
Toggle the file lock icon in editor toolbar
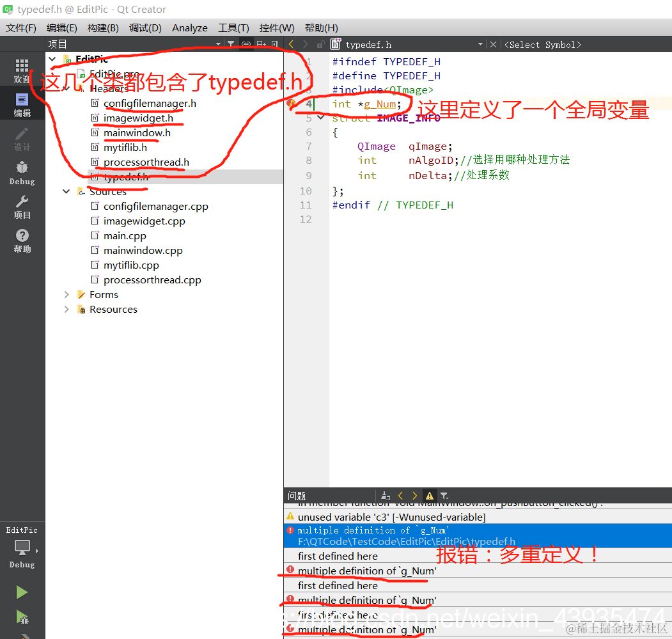point(320,45)
